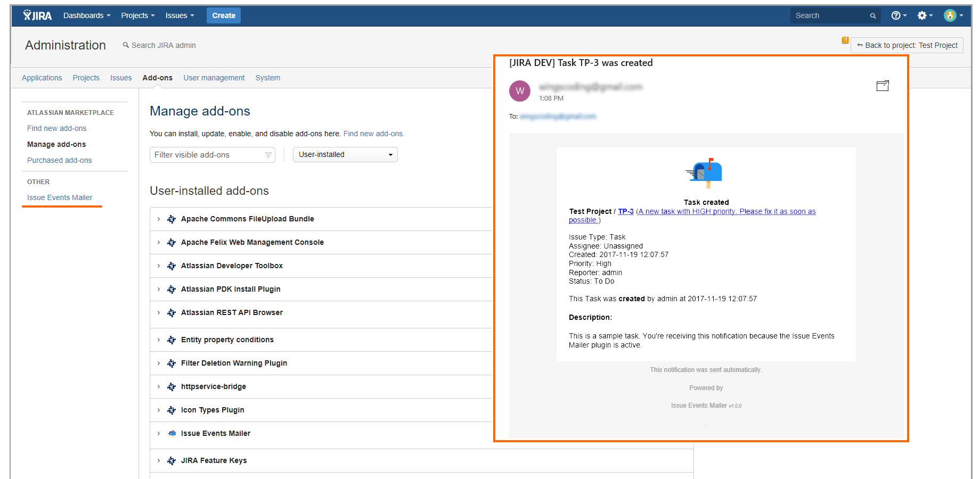
Task: Open the User-installed filter dropdown
Action: point(345,155)
